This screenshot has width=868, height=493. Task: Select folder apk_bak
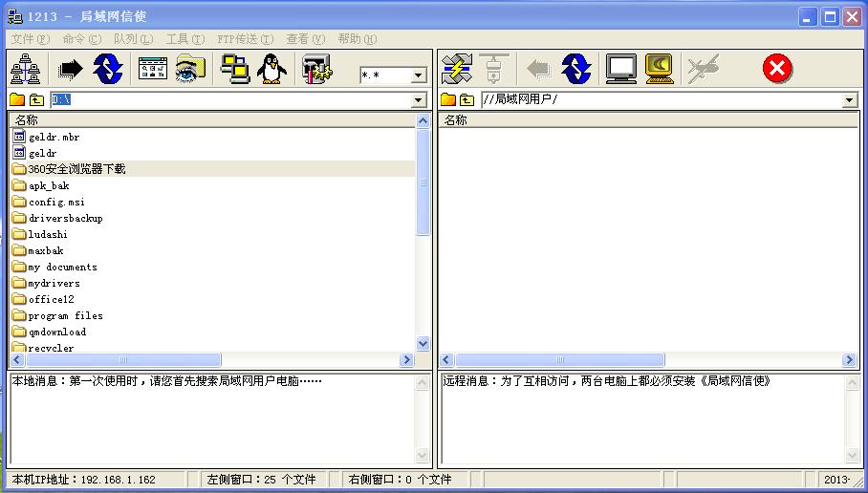pos(49,185)
